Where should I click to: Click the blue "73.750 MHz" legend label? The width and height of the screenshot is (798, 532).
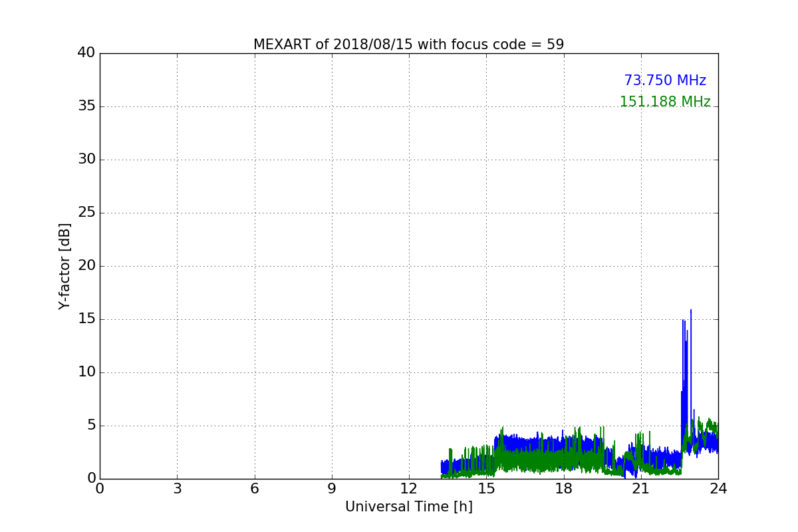click(665, 80)
